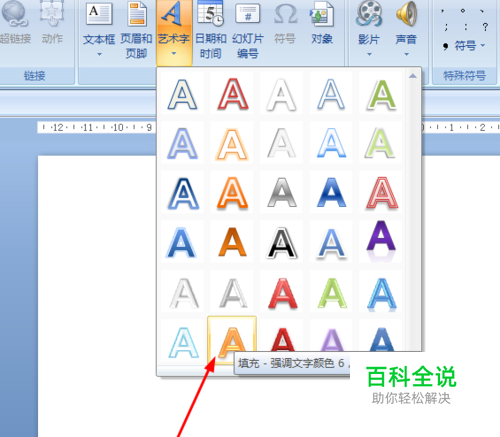Choose the green fill WordArt in first row
This screenshot has width=500, height=437.
click(x=381, y=94)
